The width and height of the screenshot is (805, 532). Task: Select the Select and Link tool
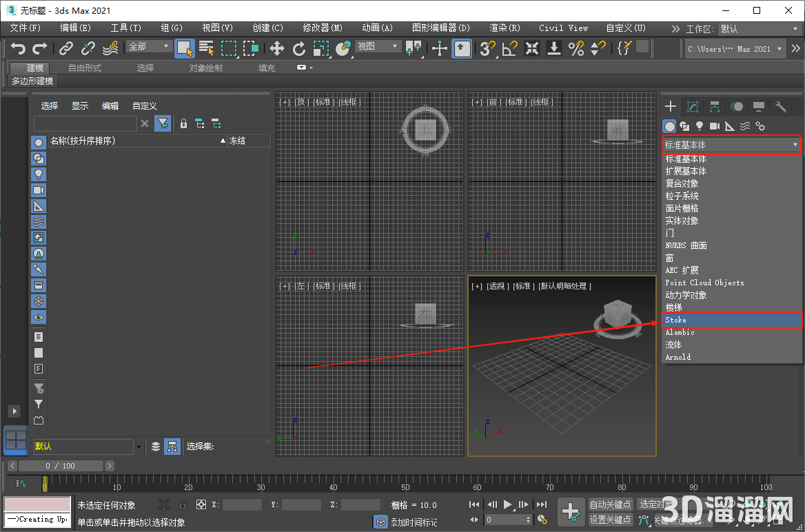(66, 48)
